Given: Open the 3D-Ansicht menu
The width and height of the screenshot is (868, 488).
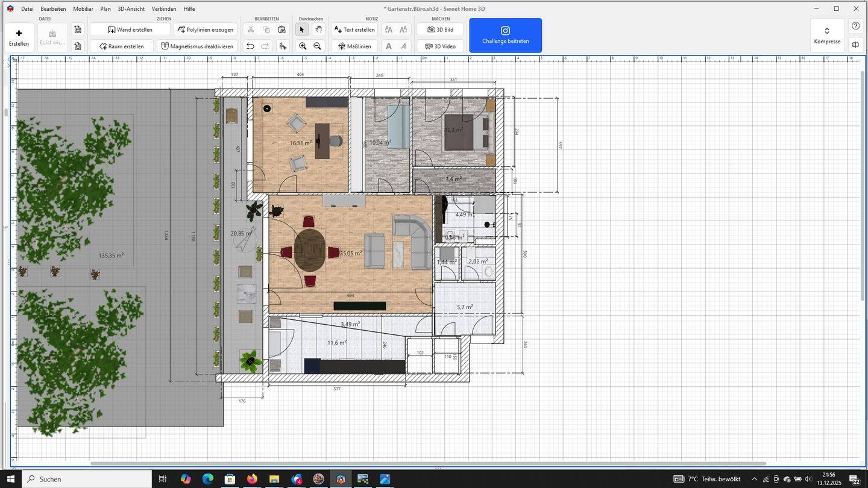Looking at the screenshot, I should pos(131,9).
